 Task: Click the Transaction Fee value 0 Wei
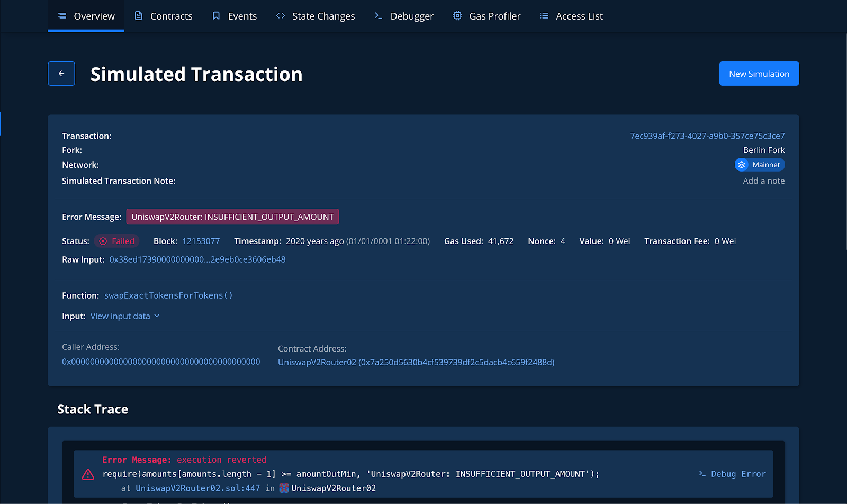725,241
